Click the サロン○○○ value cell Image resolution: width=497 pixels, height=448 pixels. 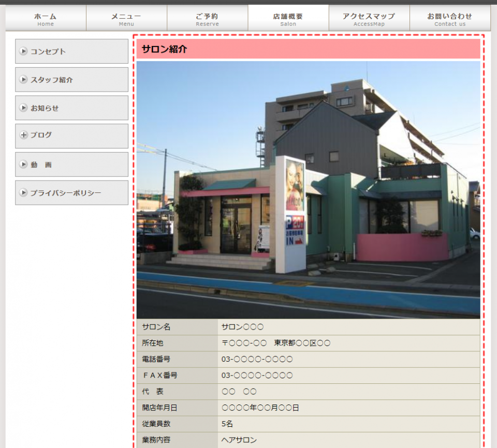coord(349,327)
